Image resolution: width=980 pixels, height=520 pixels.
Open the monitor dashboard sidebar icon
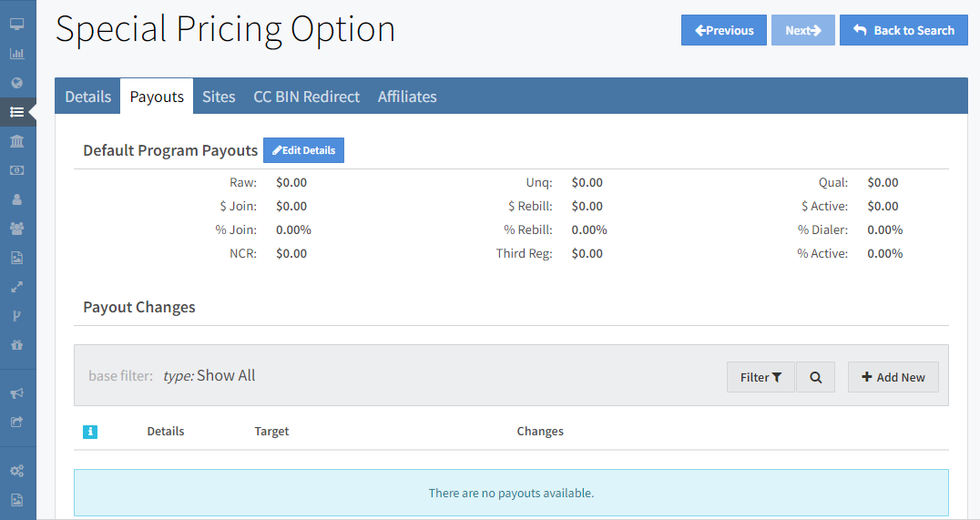pyautogui.click(x=16, y=24)
